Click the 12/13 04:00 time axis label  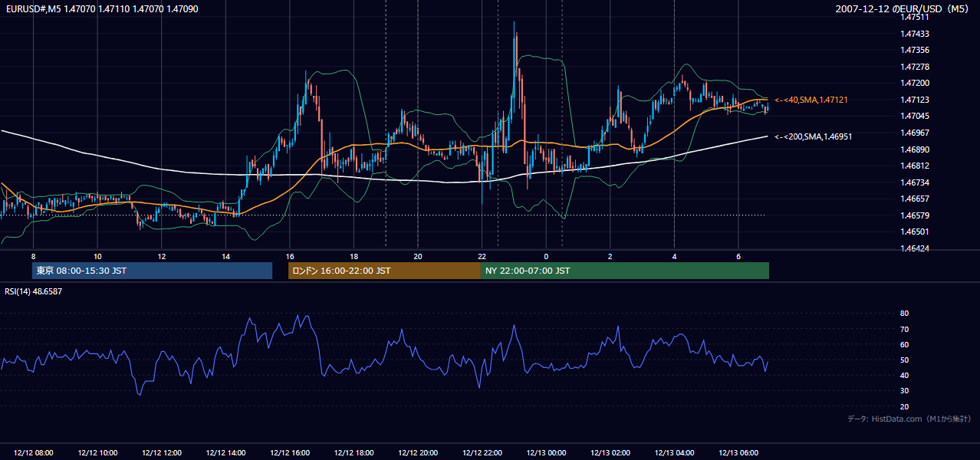click(674, 453)
